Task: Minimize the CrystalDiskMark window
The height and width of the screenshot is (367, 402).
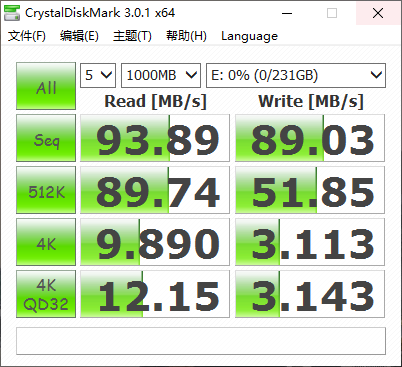Action: point(287,13)
